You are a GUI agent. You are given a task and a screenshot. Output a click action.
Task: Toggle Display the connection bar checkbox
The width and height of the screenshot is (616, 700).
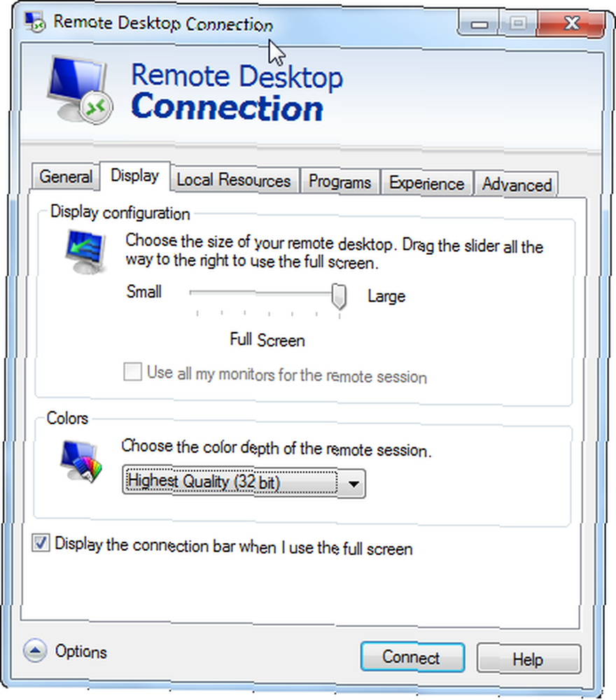pyautogui.click(x=41, y=543)
